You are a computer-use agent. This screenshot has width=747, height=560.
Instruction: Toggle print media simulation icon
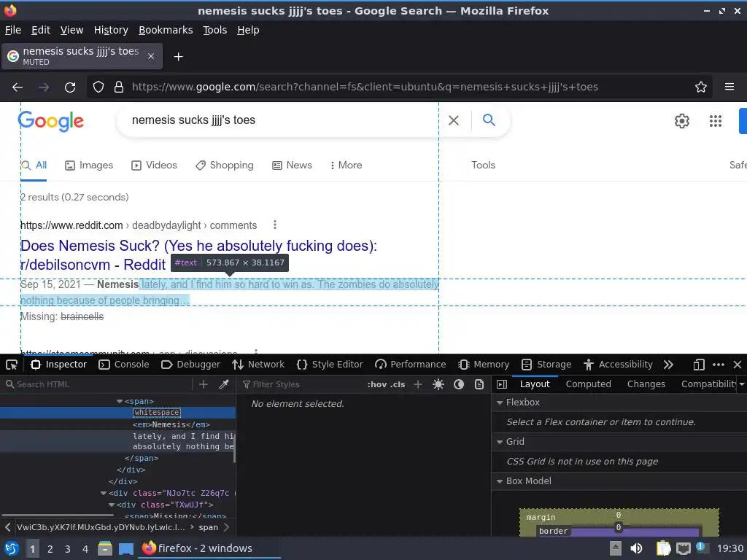479,384
